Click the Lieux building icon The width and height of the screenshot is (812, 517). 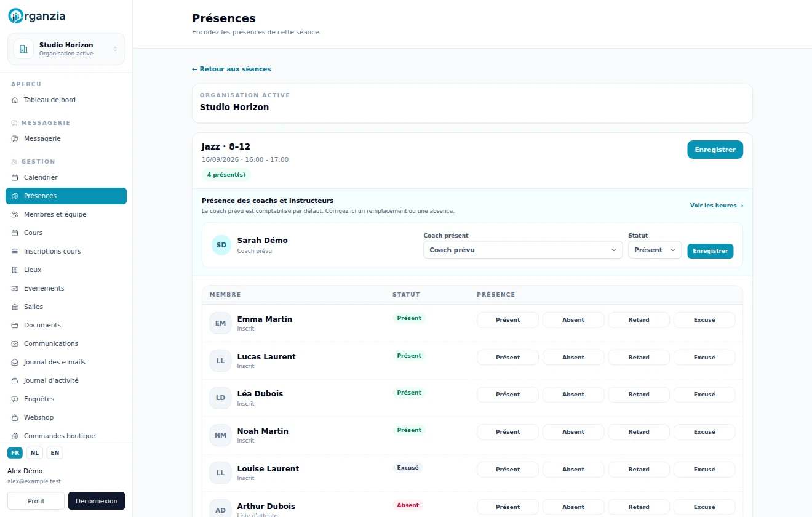coord(15,270)
